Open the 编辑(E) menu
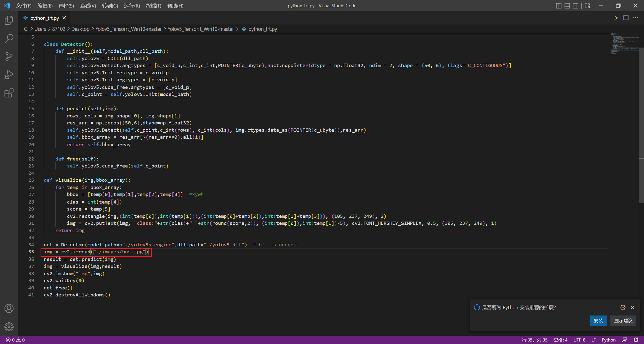The height and width of the screenshot is (344, 644). coord(45,6)
